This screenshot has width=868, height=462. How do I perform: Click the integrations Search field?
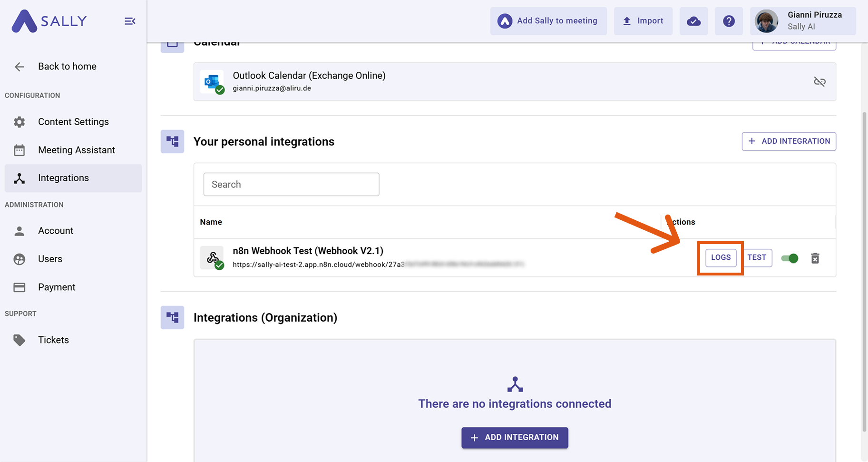[291, 184]
